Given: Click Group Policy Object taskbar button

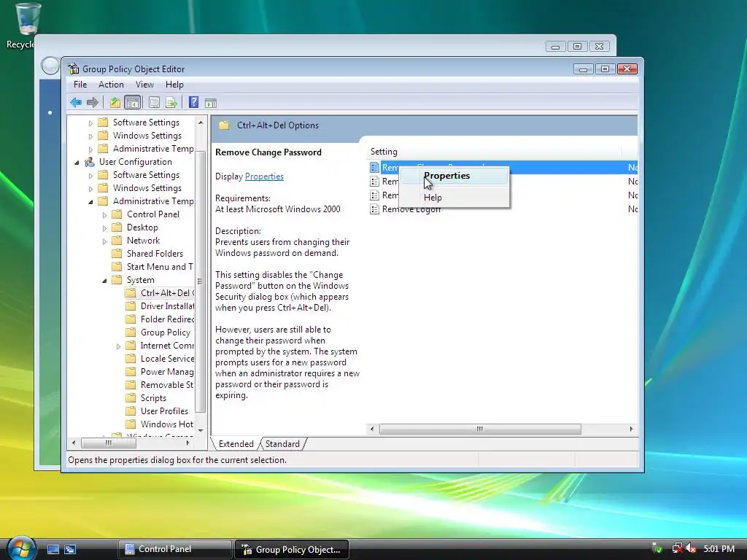Looking at the screenshot, I should [x=292, y=549].
